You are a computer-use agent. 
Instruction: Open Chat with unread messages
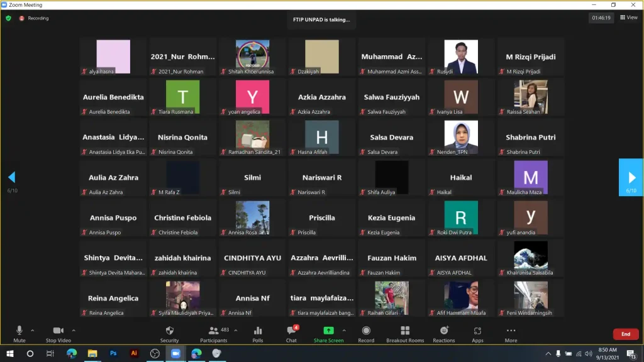291,334
